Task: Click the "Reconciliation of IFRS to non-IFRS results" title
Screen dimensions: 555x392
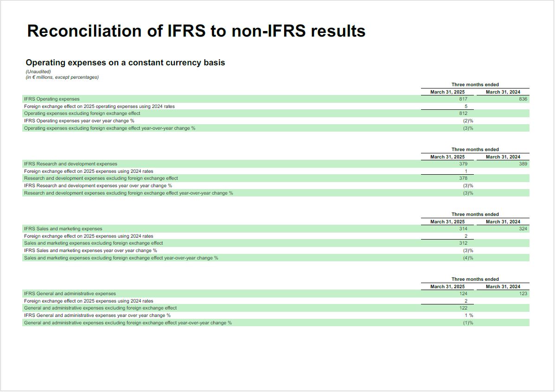Action: point(196,31)
